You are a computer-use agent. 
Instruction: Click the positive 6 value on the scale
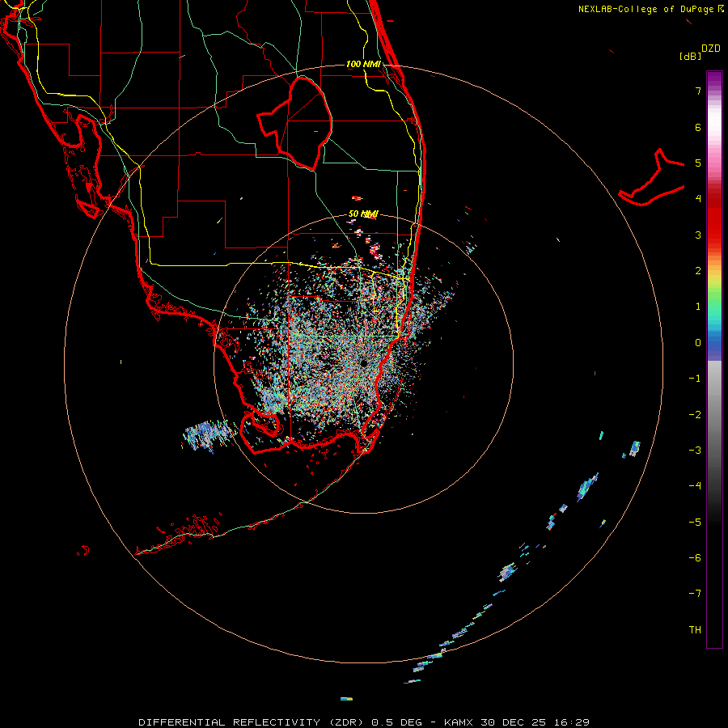coord(698,127)
